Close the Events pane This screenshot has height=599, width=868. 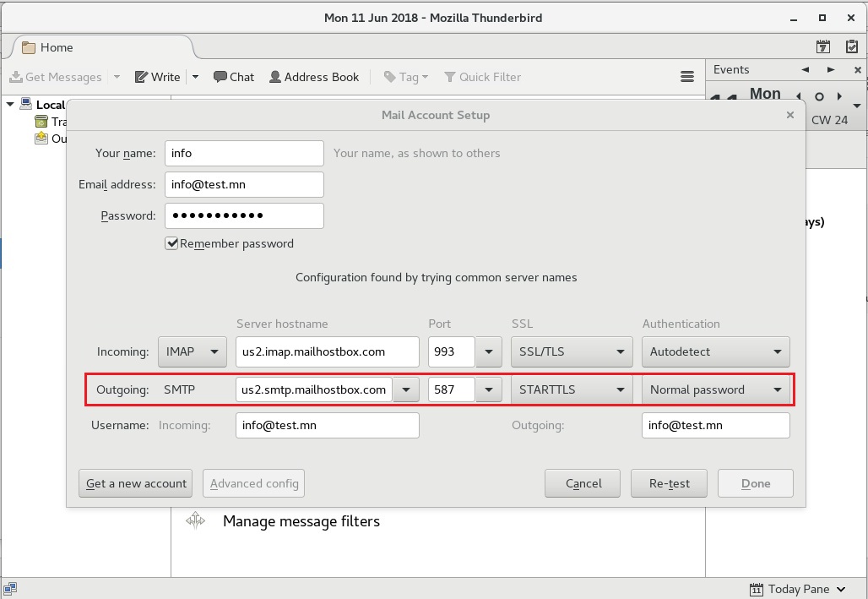[858, 70]
